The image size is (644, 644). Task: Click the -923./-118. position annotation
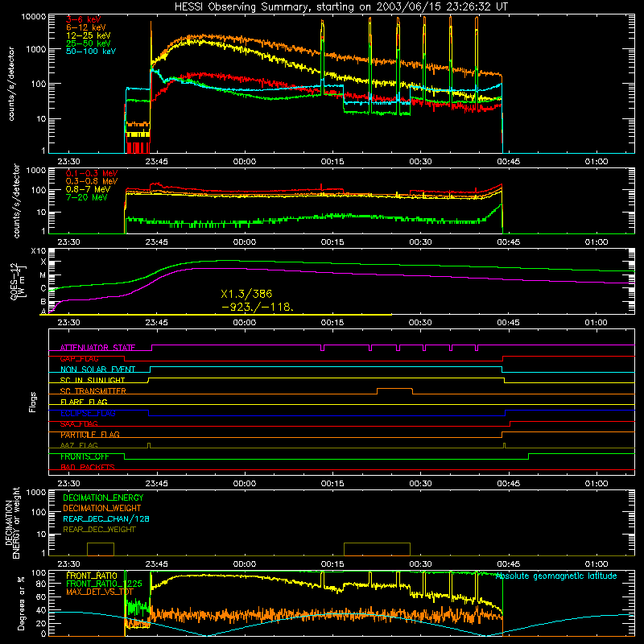(x=258, y=307)
